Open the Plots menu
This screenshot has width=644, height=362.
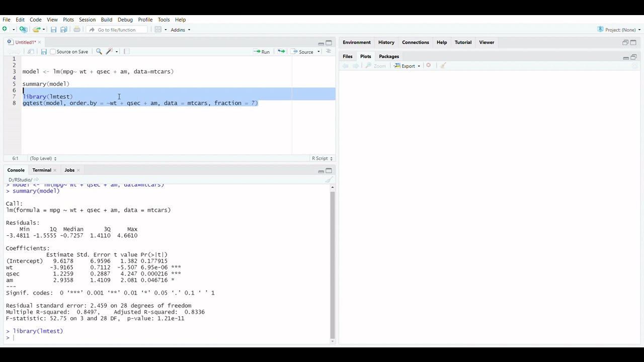click(68, 20)
